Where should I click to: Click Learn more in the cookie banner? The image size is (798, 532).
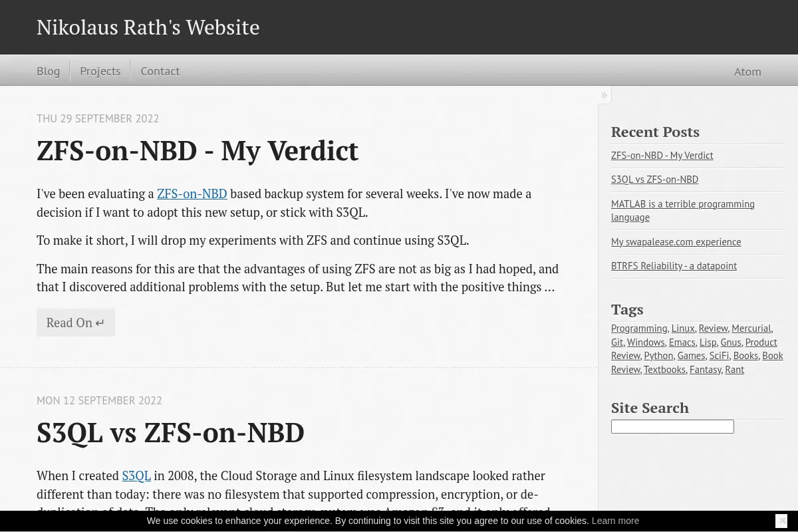615,521
